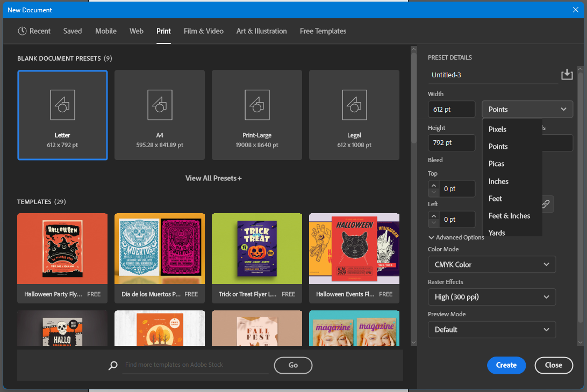Click the chain link icon beside bleed values
The height and width of the screenshot is (392, 587).
click(x=546, y=204)
